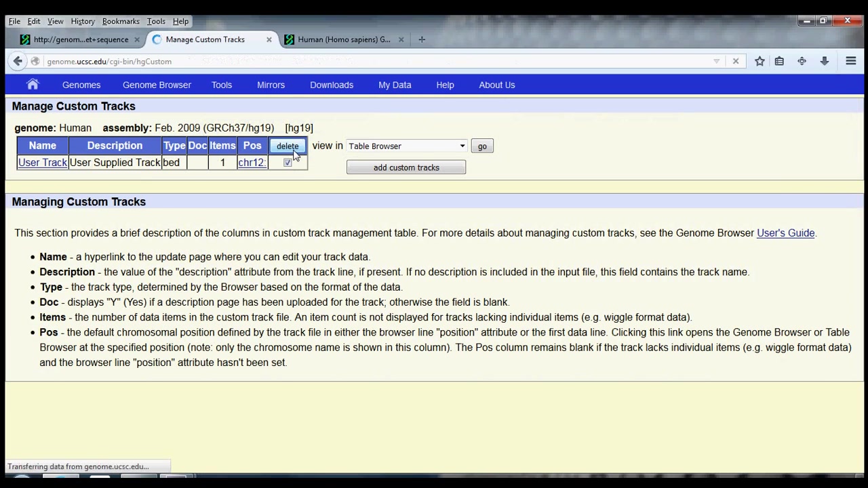The width and height of the screenshot is (868, 488).
Task: Open the browser Help menu
Action: click(x=180, y=21)
